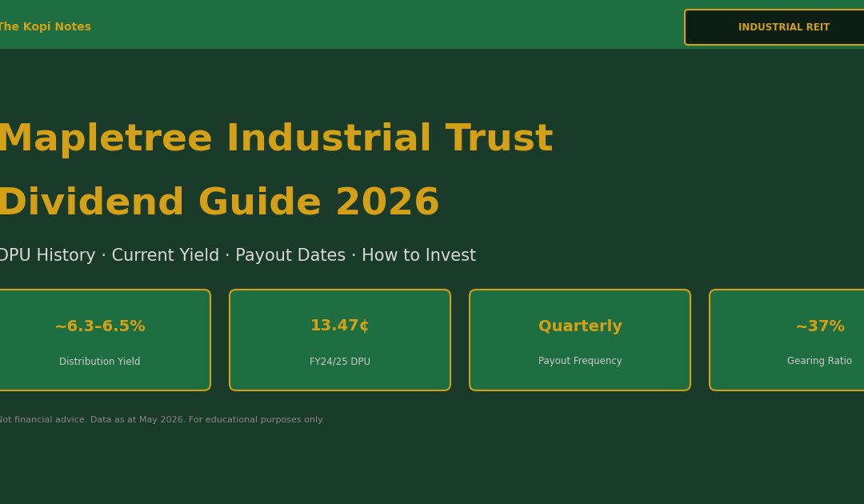Open the Gearing Ratio stat card
The height and width of the screenshot is (504, 864).
pyautogui.click(x=787, y=340)
